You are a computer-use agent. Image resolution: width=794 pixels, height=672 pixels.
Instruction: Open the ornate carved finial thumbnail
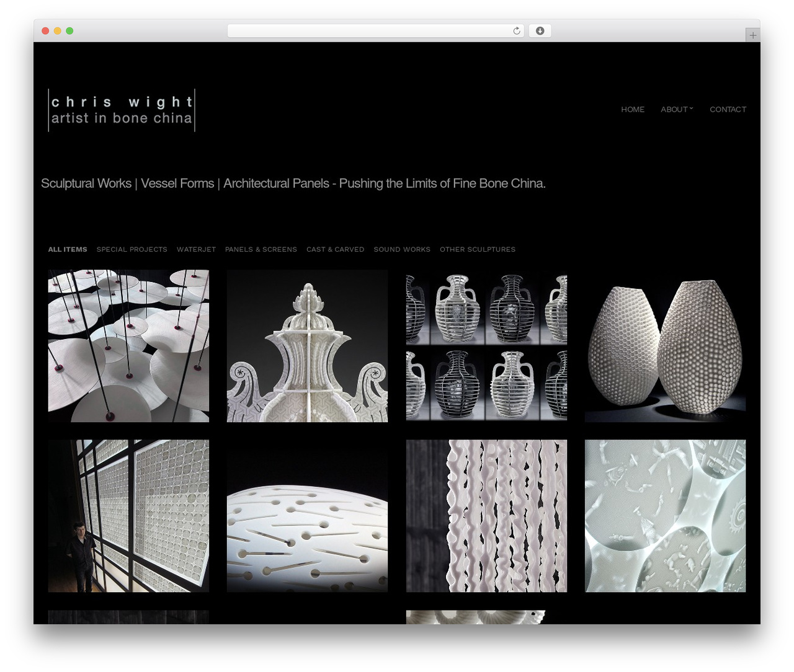(307, 346)
